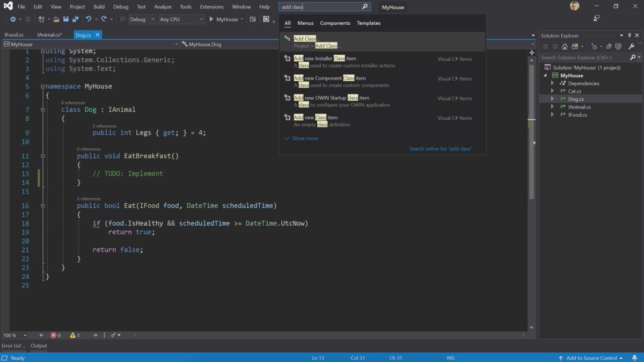Expand search results with Show more
This screenshot has width=644, height=362.
(x=301, y=139)
